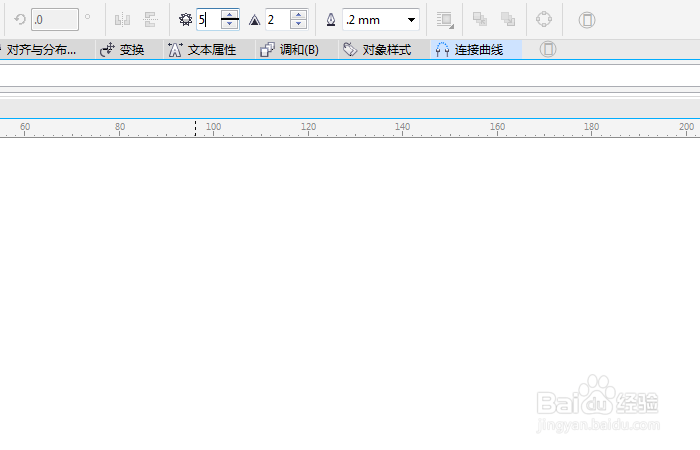Increase sharpness value with up arrow
Screen dimensions: 700x450
tap(298, 14)
